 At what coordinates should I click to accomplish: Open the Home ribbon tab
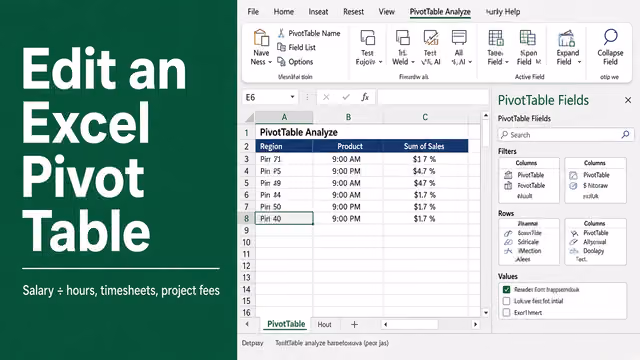click(x=284, y=12)
